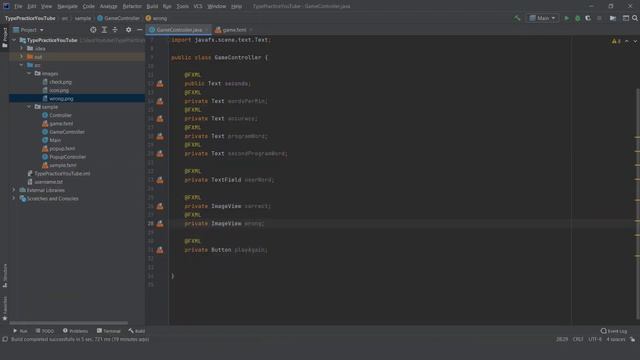
Task: Build the project with hammer icon
Action: (517, 18)
